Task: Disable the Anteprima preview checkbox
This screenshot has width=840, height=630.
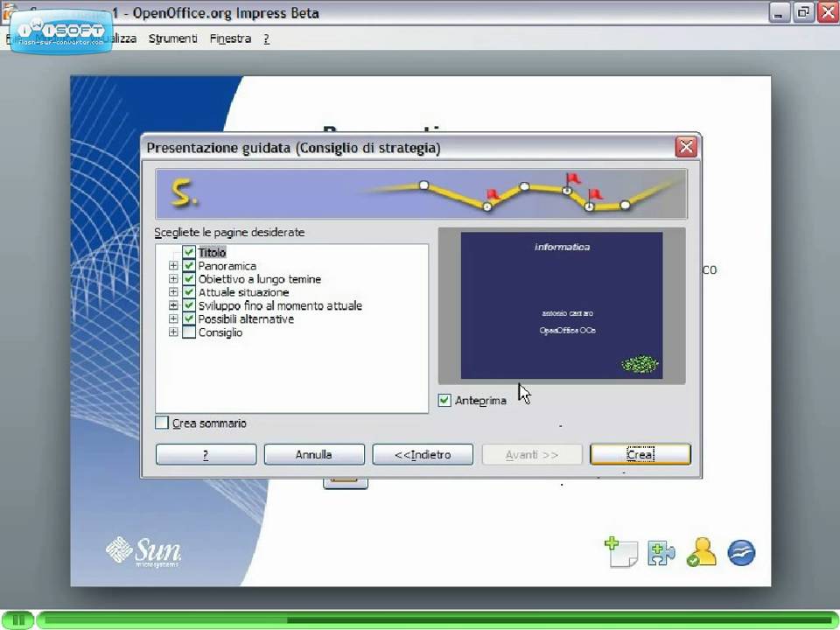Action: coord(444,400)
